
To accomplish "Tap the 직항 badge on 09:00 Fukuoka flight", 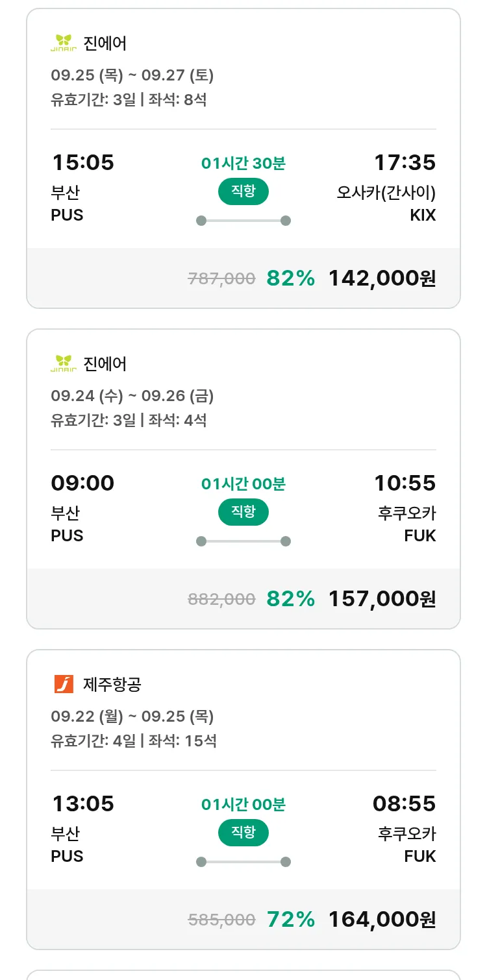I will (243, 512).
